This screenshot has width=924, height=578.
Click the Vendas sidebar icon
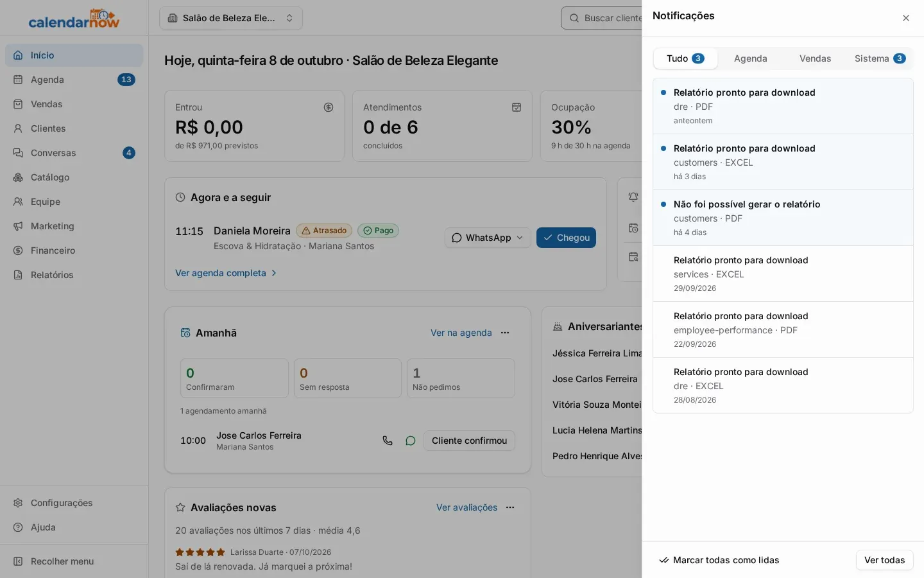pyautogui.click(x=18, y=104)
